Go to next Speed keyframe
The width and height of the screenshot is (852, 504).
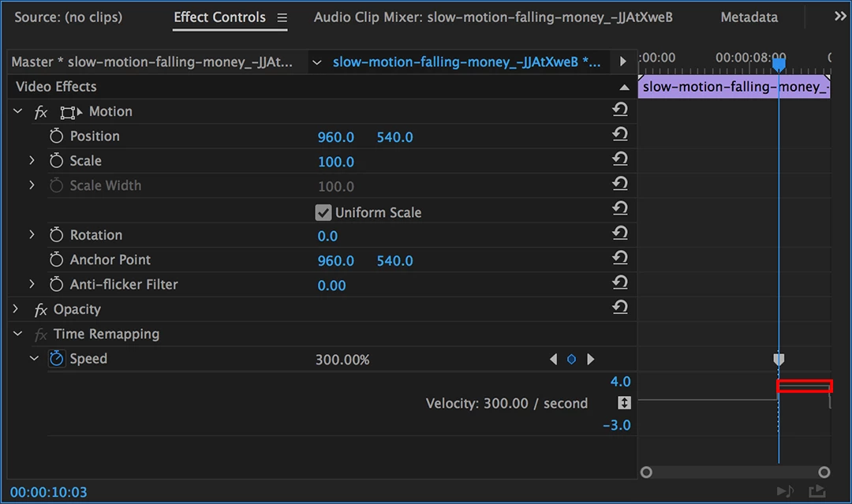tap(591, 359)
